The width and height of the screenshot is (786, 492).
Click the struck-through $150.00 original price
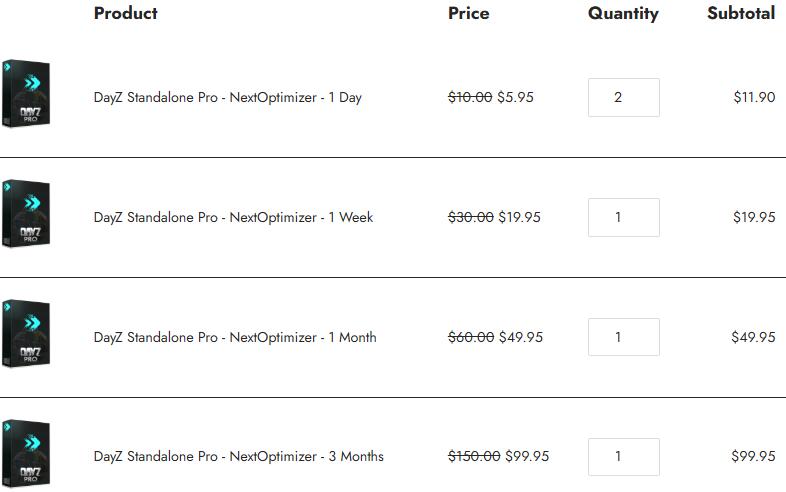click(474, 456)
